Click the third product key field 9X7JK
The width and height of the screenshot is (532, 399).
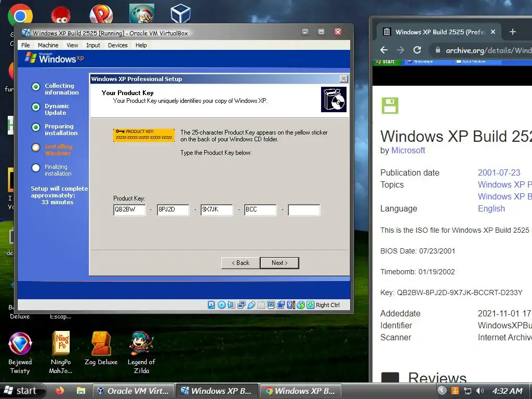point(217,210)
